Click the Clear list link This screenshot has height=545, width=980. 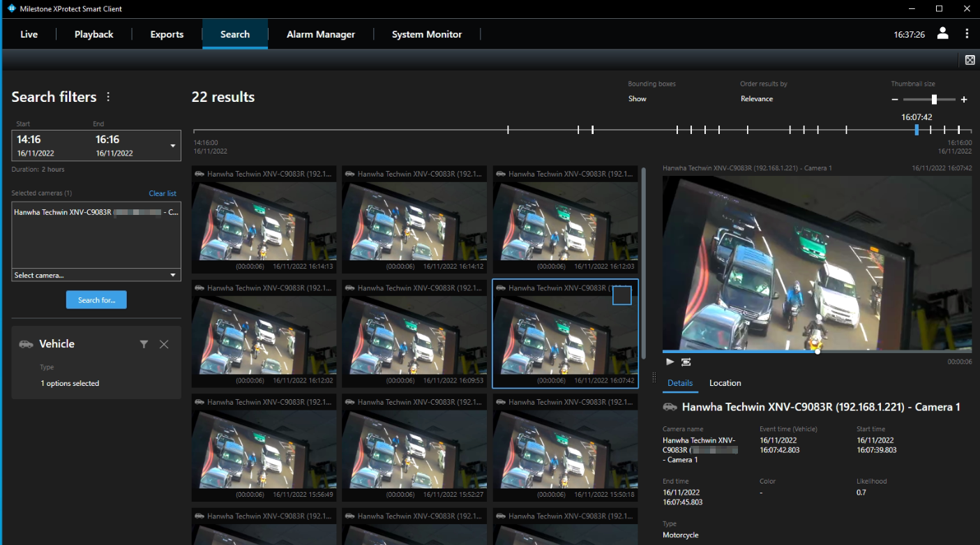(163, 193)
